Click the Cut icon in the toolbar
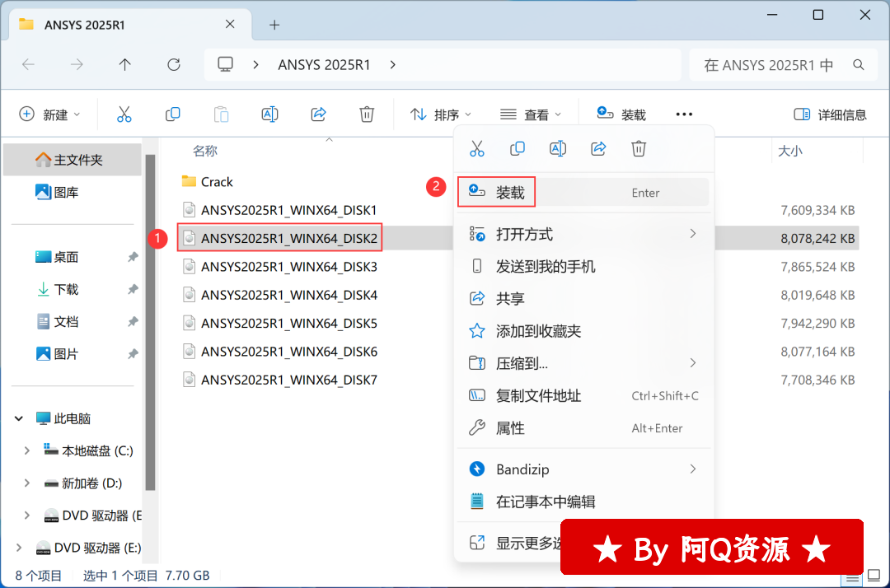The width and height of the screenshot is (890, 588). [124, 114]
